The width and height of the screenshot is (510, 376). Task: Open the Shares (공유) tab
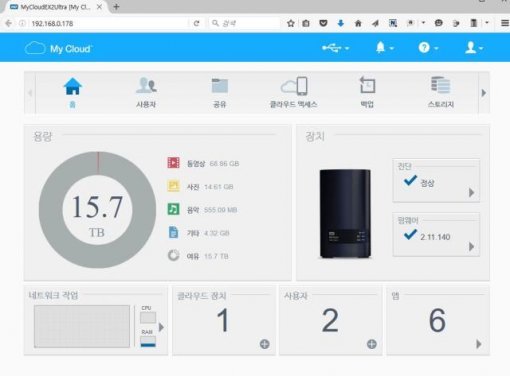pyautogui.click(x=220, y=92)
